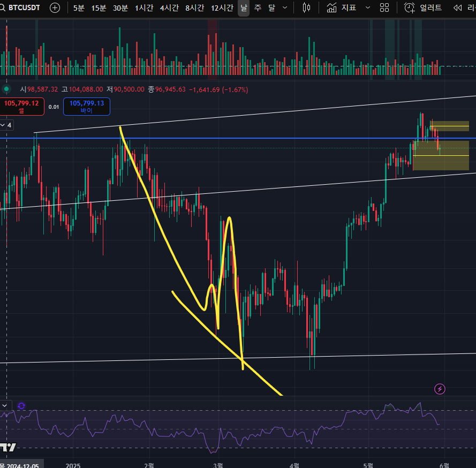Select the blue horizontal price line

[x=238, y=138]
